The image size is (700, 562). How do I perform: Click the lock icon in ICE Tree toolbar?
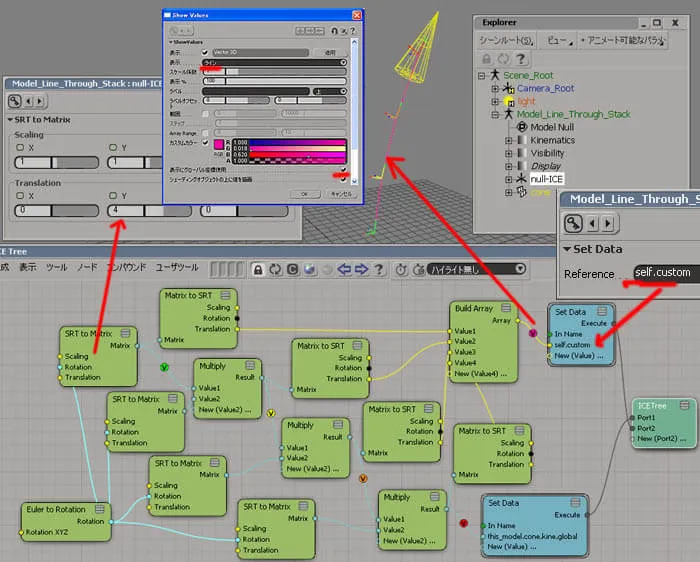258,270
